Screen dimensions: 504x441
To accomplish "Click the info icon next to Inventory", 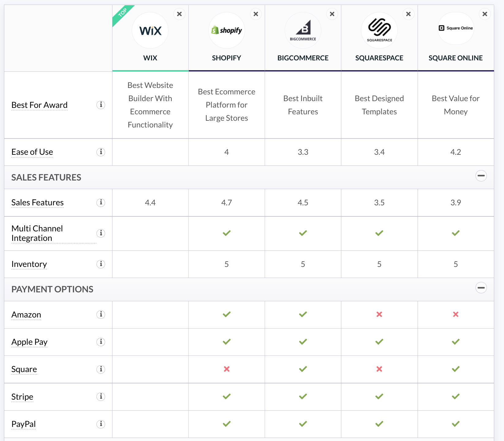I will [x=101, y=264].
